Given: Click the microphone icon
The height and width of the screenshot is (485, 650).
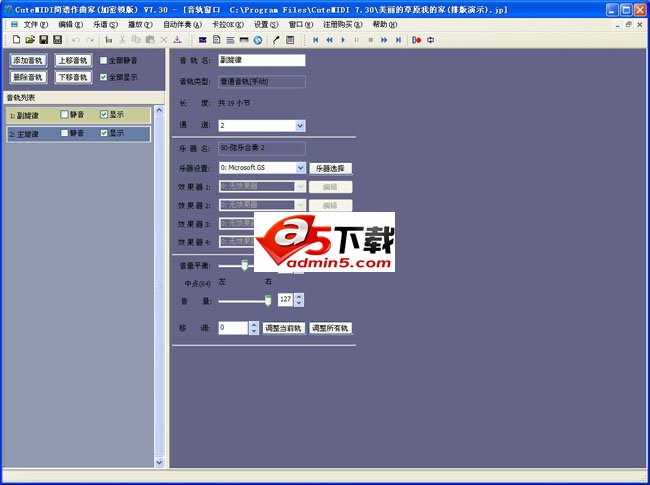Looking at the screenshot, I should [276, 40].
